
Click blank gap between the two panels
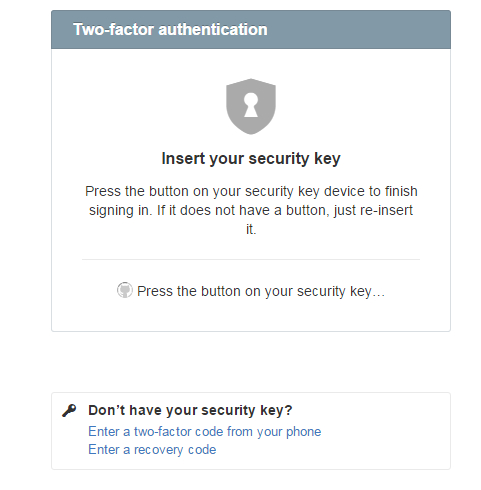coord(251,362)
